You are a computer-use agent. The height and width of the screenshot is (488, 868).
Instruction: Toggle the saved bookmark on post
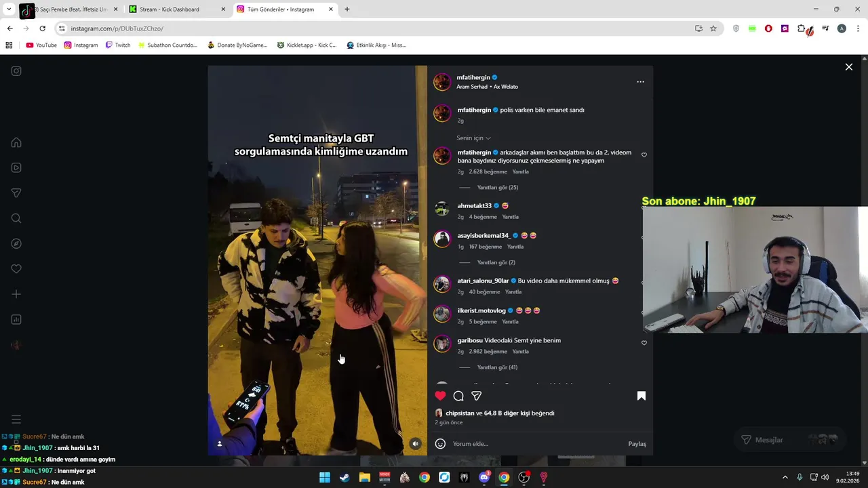[641, 396]
